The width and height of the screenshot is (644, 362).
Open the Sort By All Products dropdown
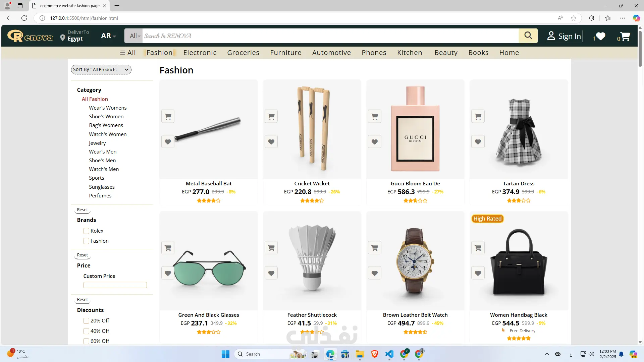pos(101,69)
